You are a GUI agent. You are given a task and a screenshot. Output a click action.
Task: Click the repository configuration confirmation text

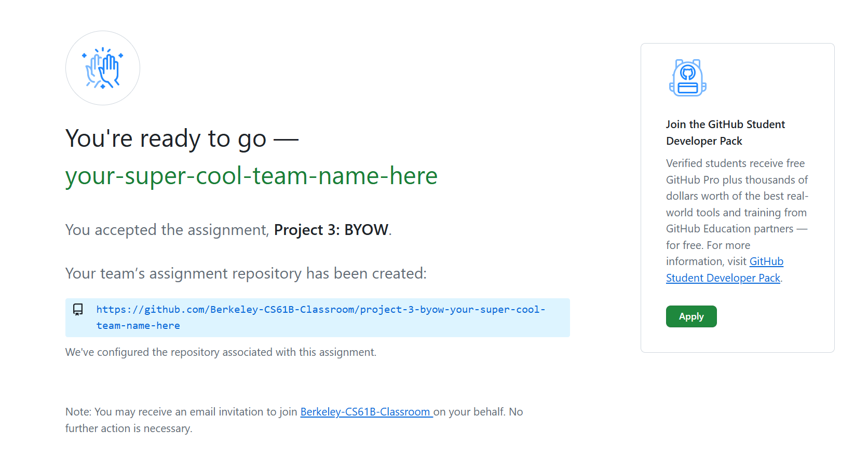(x=221, y=352)
